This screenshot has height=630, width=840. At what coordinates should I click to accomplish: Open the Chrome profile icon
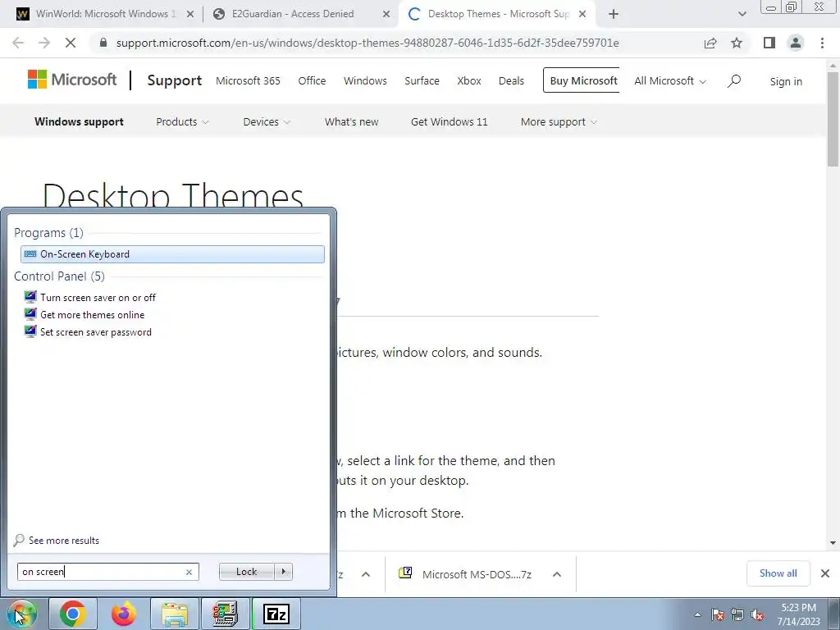796,43
